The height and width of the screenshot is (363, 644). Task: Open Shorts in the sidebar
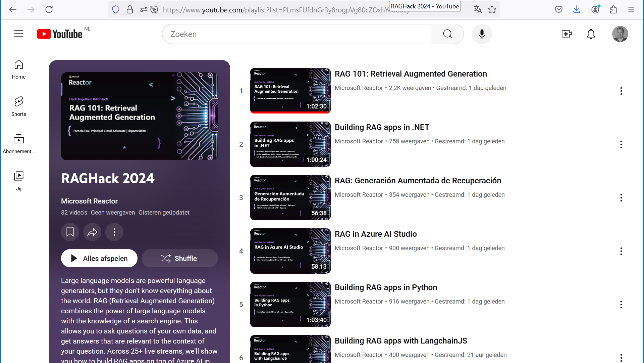point(19,107)
